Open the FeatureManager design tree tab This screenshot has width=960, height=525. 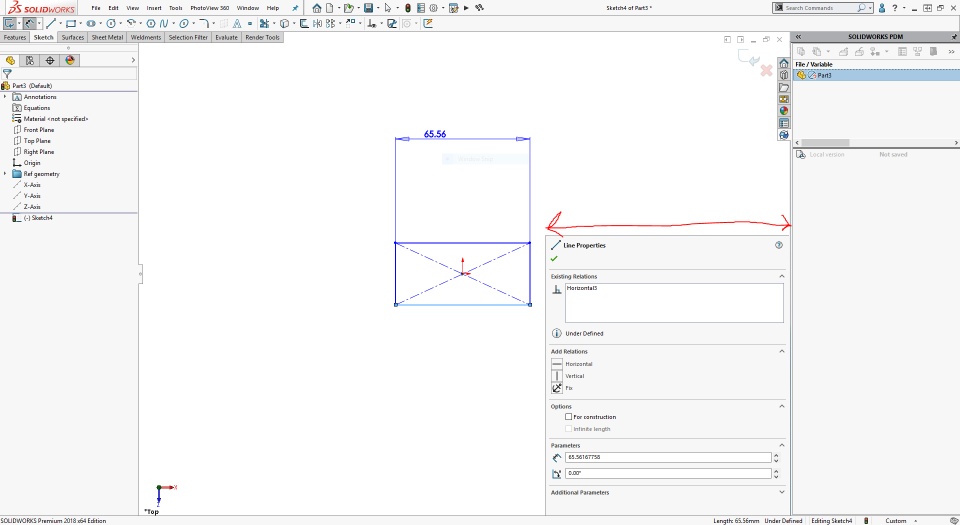pos(10,60)
